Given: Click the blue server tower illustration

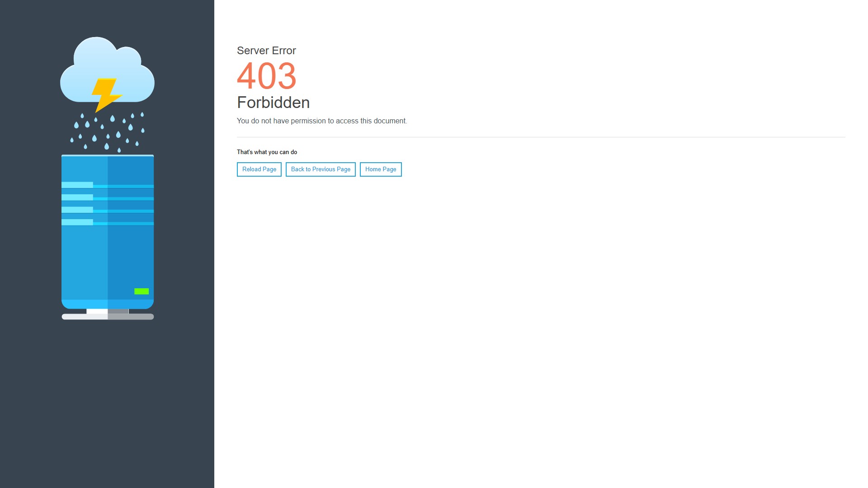Looking at the screenshot, I should (108, 258).
